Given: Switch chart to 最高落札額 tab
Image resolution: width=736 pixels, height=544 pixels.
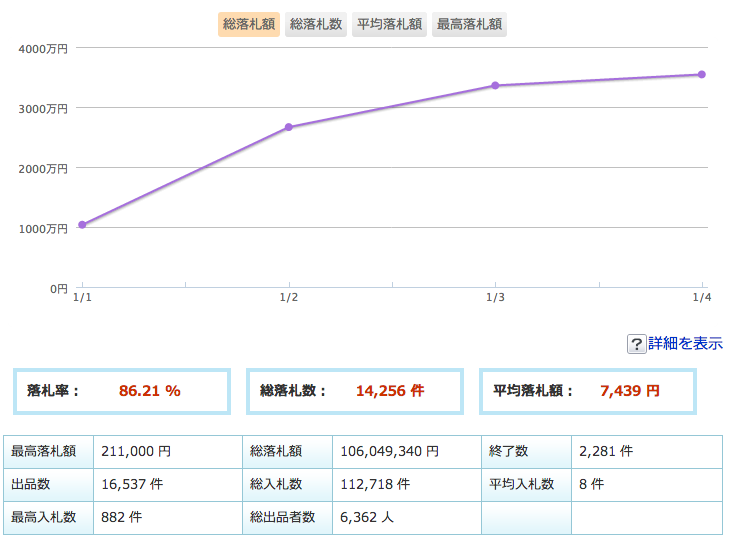Looking at the screenshot, I should point(470,24).
